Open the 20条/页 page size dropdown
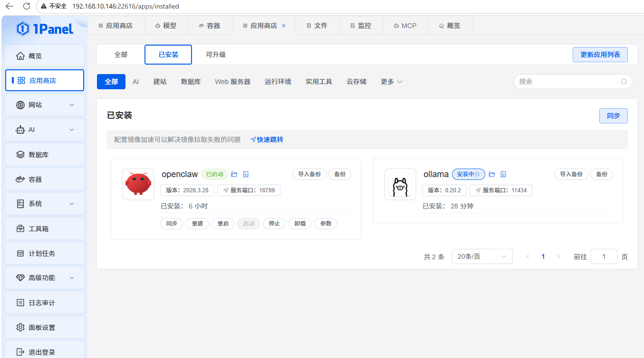644x358 pixels. (482, 256)
